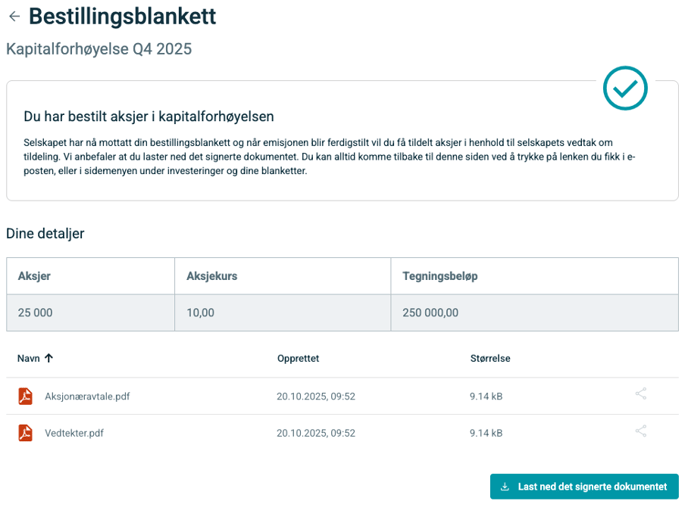Click the PDF icon for Vedtekter.pdf
The image size is (688, 507).
26,433
